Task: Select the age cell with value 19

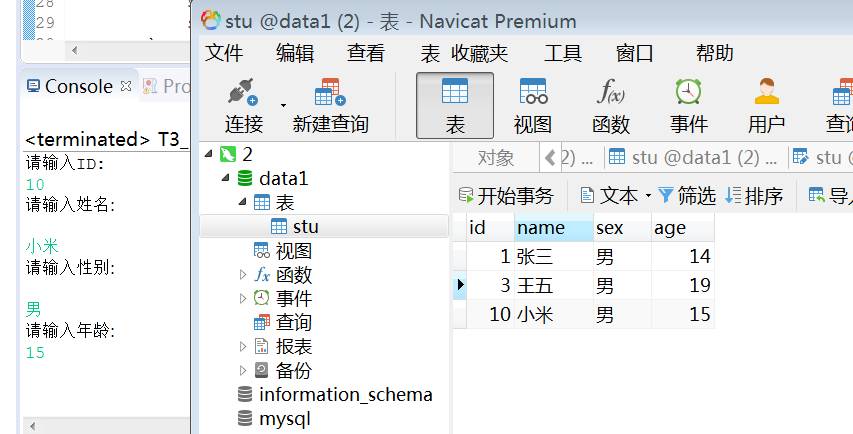Action: [683, 285]
